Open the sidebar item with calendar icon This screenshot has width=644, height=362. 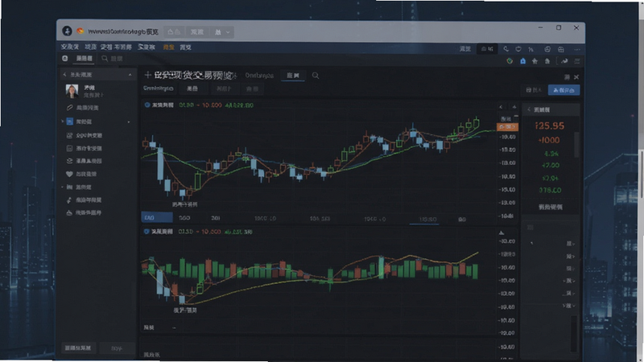[x=85, y=148]
